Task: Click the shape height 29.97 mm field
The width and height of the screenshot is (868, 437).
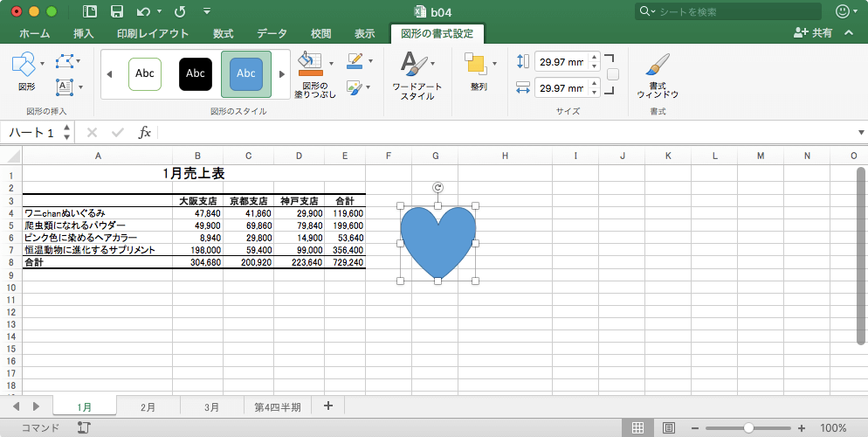Action: [x=561, y=61]
